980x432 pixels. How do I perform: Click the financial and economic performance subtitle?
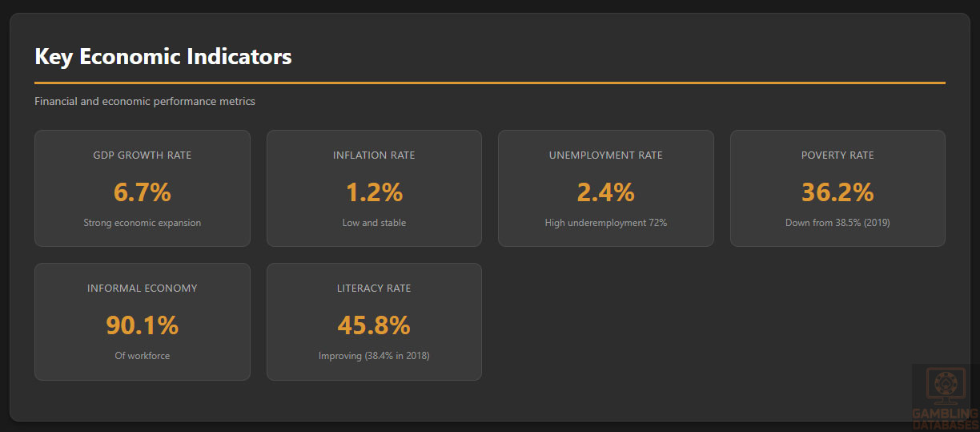click(x=145, y=102)
